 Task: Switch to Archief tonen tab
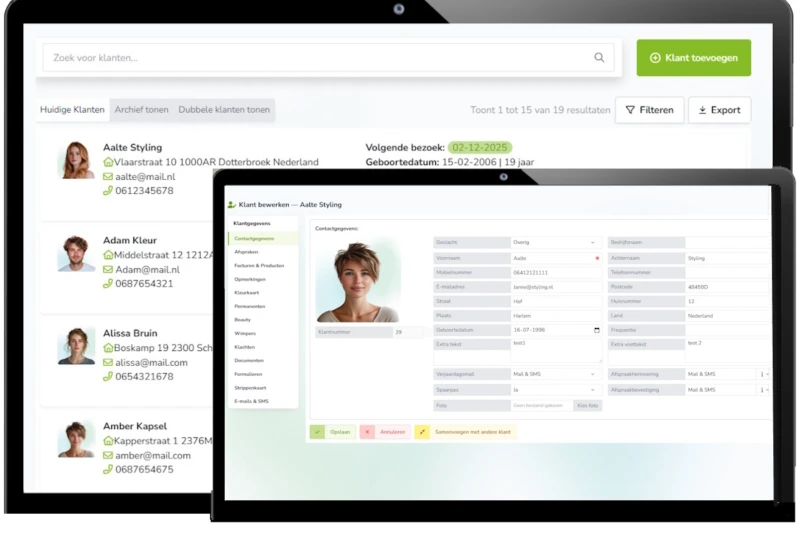tap(141, 110)
